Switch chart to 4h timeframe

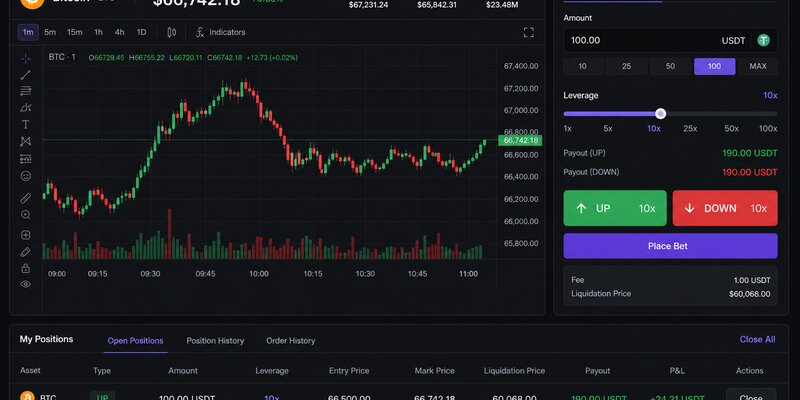click(119, 32)
